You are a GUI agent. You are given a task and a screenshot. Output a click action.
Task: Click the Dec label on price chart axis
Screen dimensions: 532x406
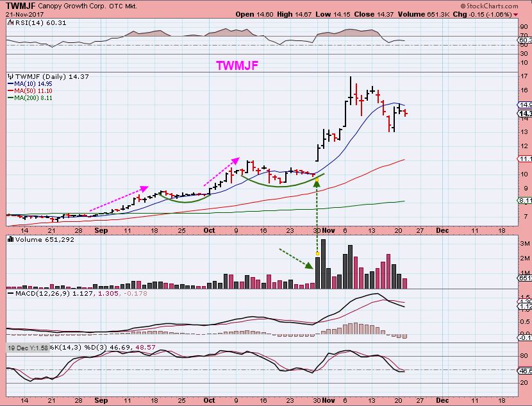point(442,230)
